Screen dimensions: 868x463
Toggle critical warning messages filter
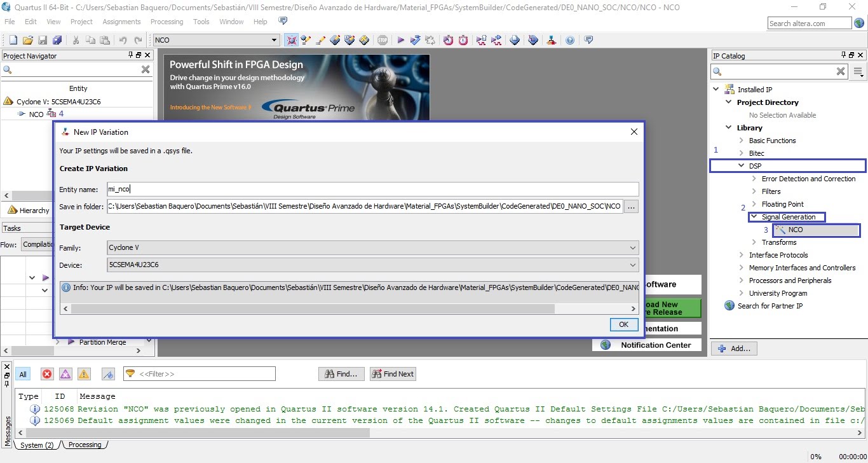[x=65, y=374]
